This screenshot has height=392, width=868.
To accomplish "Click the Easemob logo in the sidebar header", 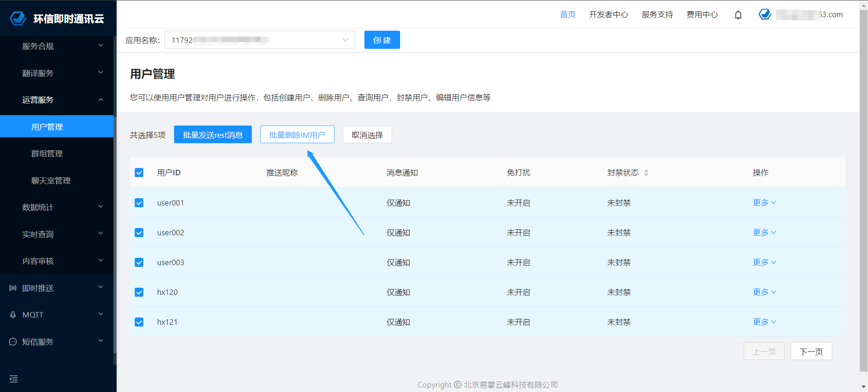I will pos(18,19).
